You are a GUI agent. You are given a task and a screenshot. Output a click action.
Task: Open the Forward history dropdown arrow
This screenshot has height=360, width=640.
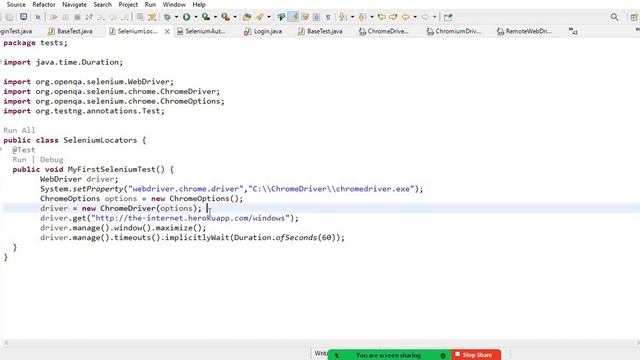tap(435, 17)
